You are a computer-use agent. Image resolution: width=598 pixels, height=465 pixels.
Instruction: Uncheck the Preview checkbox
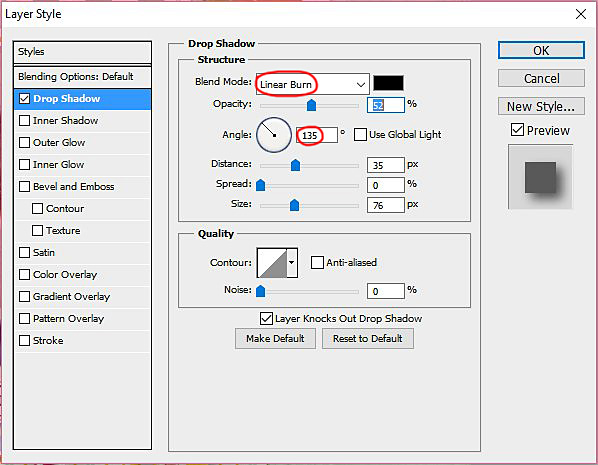[x=517, y=130]
